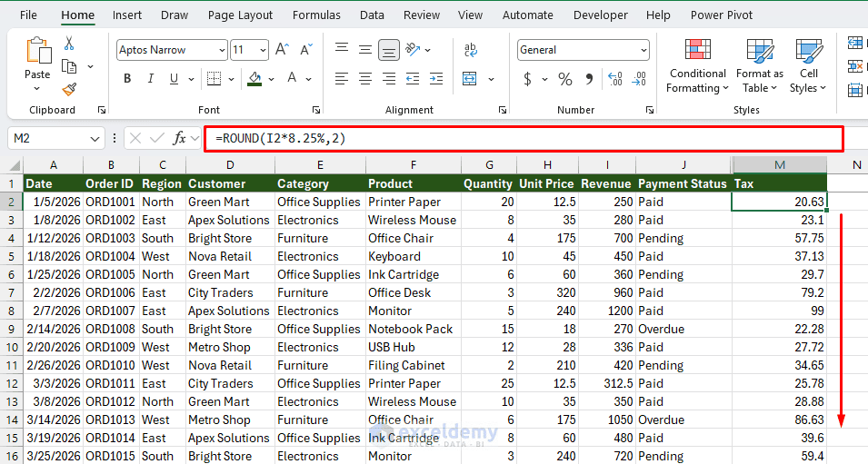This screenshot has width=868, height=464.
Task: Toggle Wrap Text icon
Action: click(470, 50)
